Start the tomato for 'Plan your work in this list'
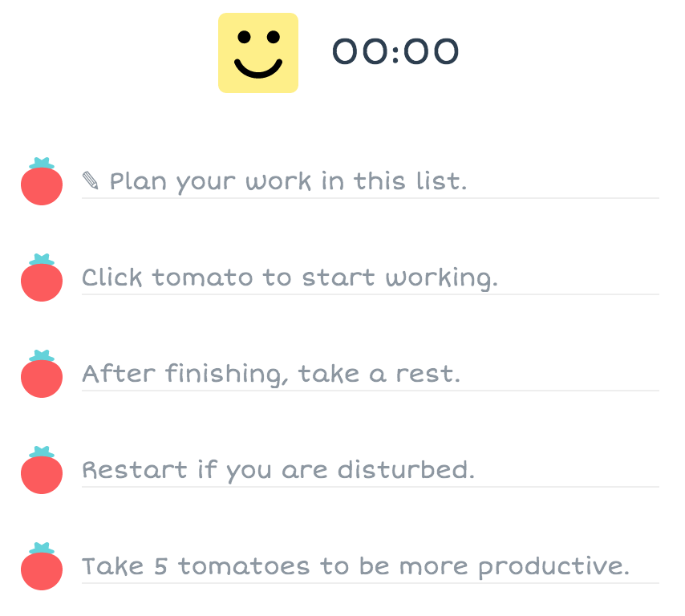 tap(42, 184)
